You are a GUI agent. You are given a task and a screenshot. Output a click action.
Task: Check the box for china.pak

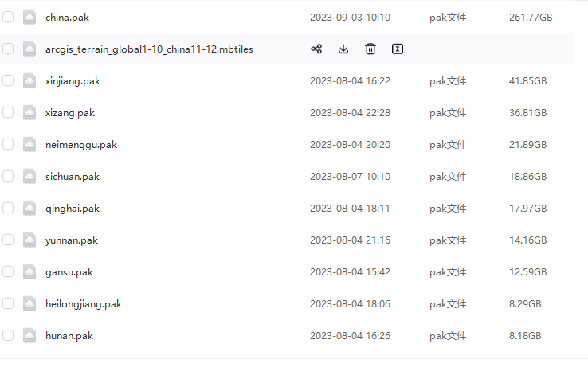click(x=8, y=17)
